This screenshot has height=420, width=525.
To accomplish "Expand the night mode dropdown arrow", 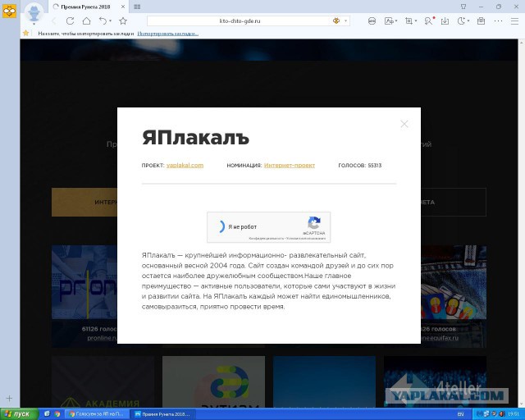I will coord(468,21).
